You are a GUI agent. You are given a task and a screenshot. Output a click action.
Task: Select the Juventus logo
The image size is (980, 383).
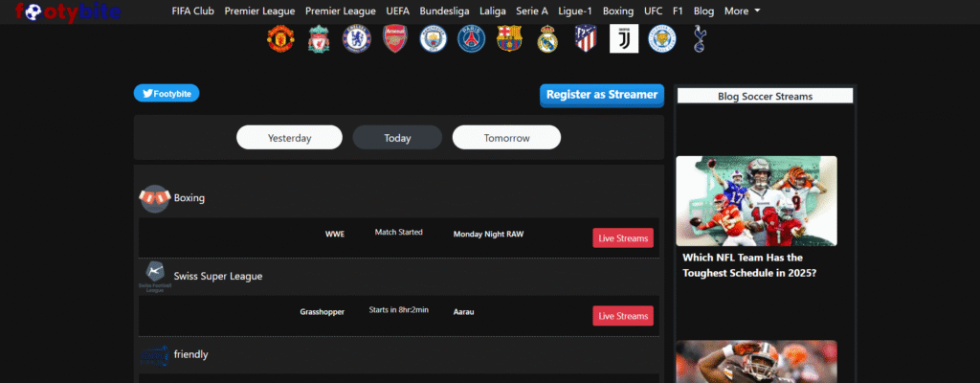(x=624, y=39)
